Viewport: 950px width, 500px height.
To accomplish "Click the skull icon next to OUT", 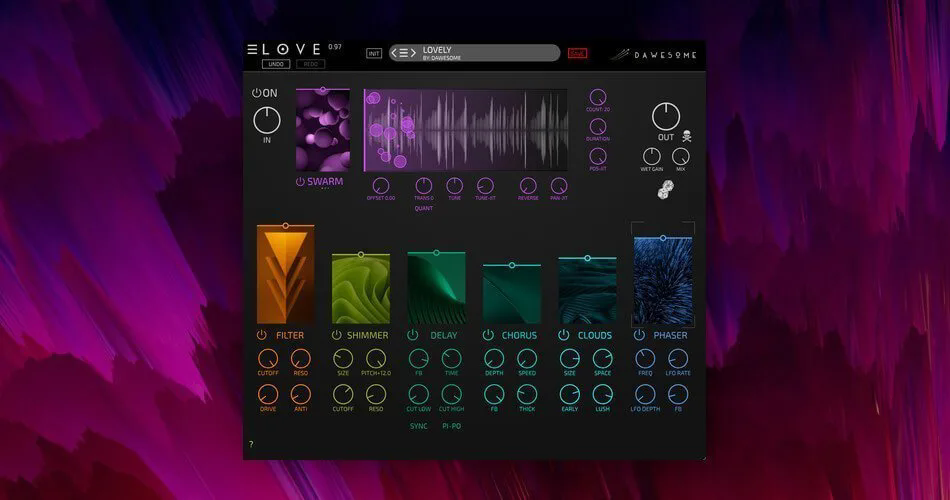I will (x=686, y=136).
